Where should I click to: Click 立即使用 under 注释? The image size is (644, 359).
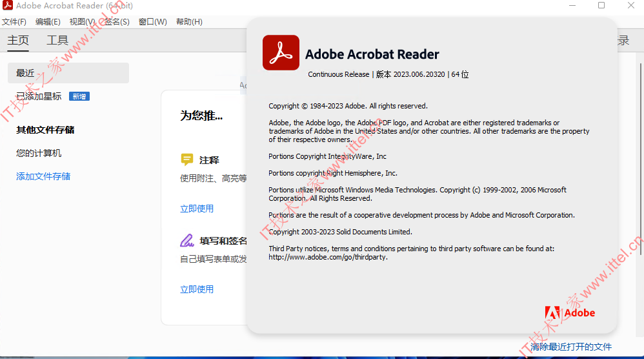[197, 209]
